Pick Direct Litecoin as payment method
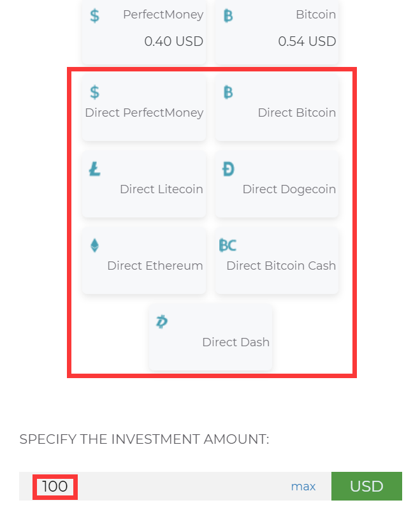This screenshot has height=505, width=420. coord(144,184)
